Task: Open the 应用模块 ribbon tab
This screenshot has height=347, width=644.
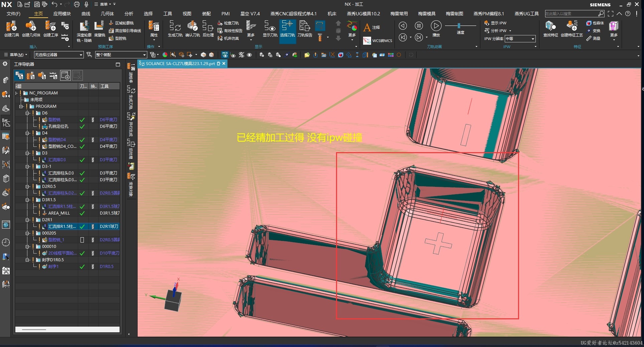Action: coord(62,14)
